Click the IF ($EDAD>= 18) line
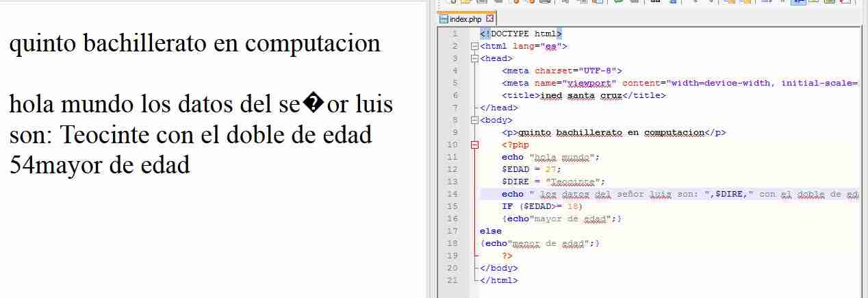The image size is (868, 298). (x=542, y=206)
